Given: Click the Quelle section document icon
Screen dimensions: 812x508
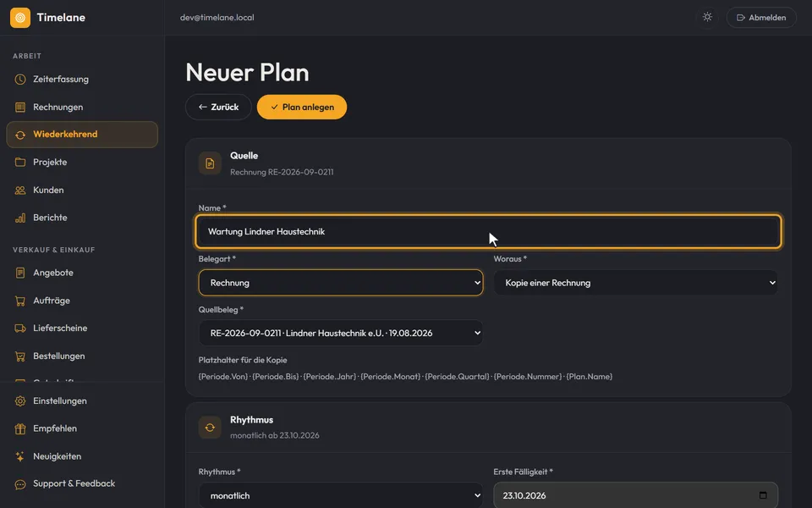Looking at the screenshot, I should tap(210, 163).
